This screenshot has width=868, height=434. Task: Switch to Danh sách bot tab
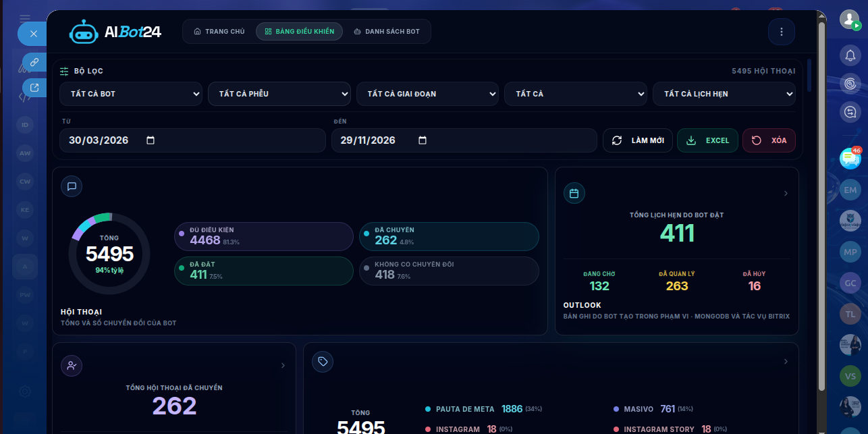[x=387, y=32]
